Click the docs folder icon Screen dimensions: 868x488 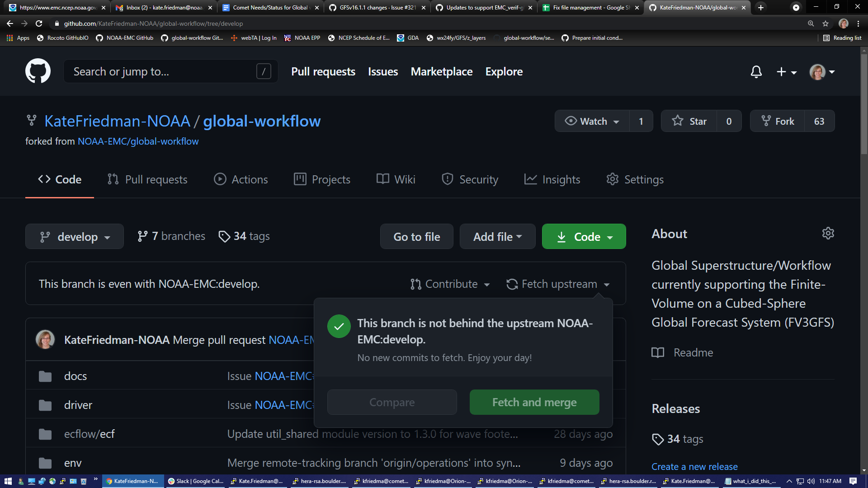[x=45, y=376]
